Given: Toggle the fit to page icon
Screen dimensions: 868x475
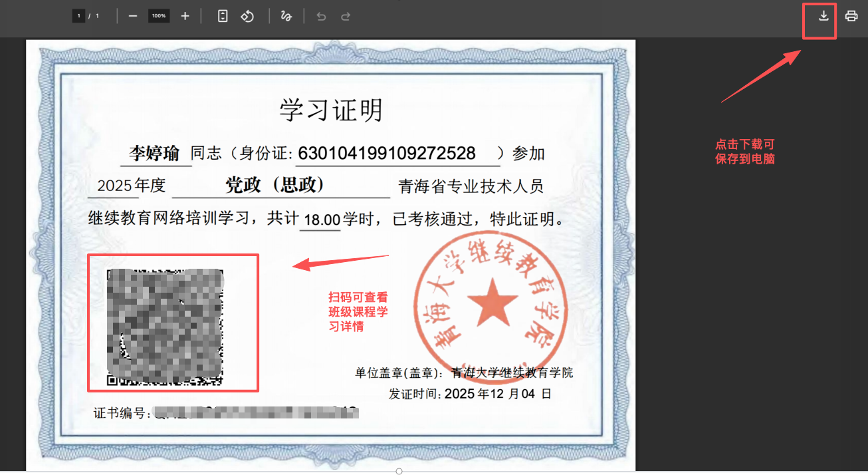Looking at the screenshot, I should click(223, 16).
